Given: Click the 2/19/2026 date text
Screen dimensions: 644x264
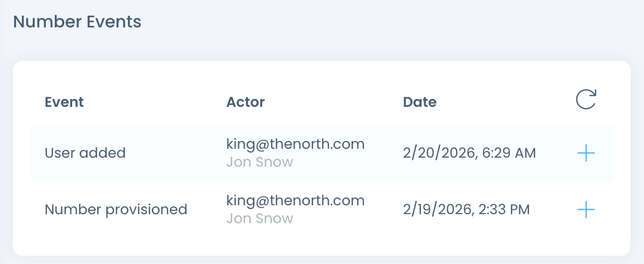Looking at the screenshot, I should pos(437,210).
